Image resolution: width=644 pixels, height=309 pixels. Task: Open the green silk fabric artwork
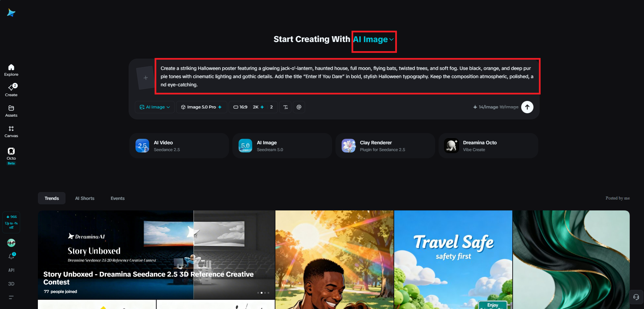(571, 260)
